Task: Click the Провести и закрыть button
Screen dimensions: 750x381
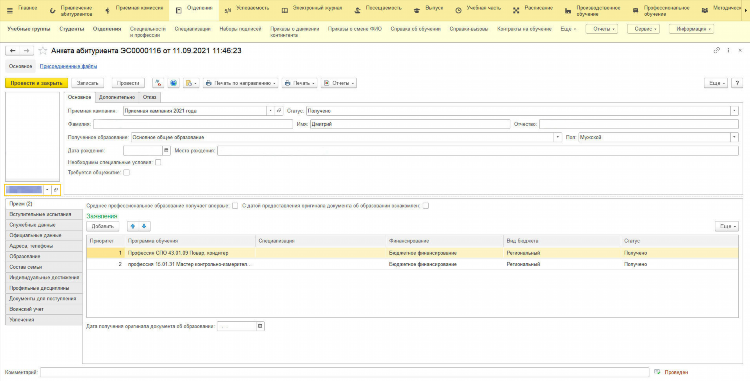Action: 36,83
